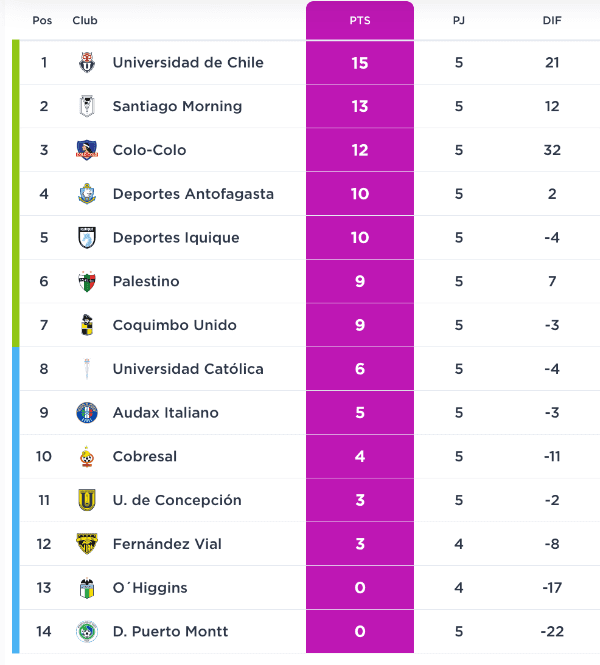Click the Fernández Vial club crest
This screenshot has width=600, height=665.
tap(87, 544)
